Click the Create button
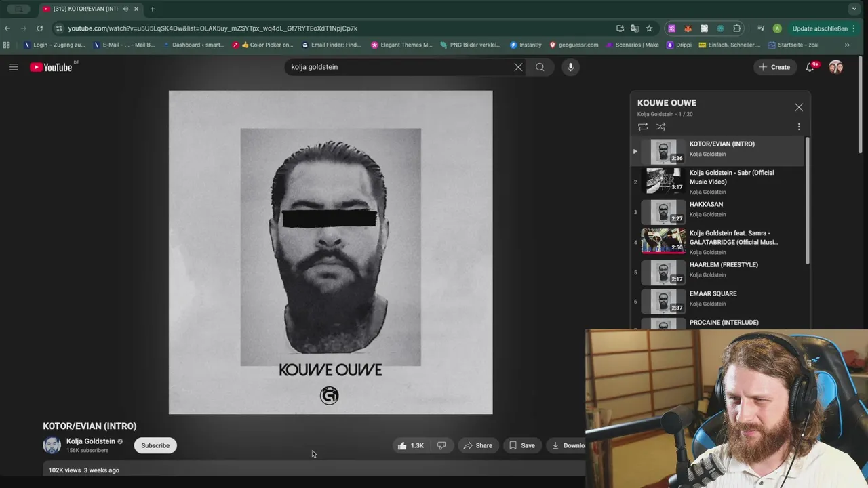868x488 pixels. click(774, 67)
